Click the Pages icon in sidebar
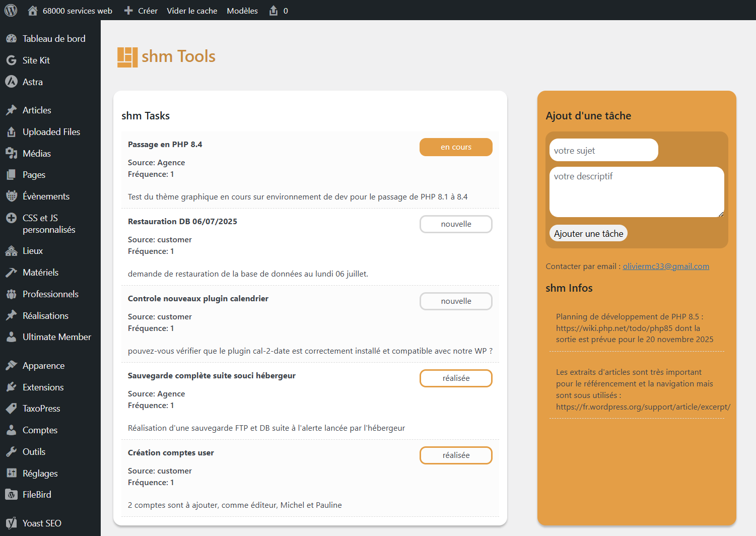The image size is (756, 536). [x=11, y=175]
